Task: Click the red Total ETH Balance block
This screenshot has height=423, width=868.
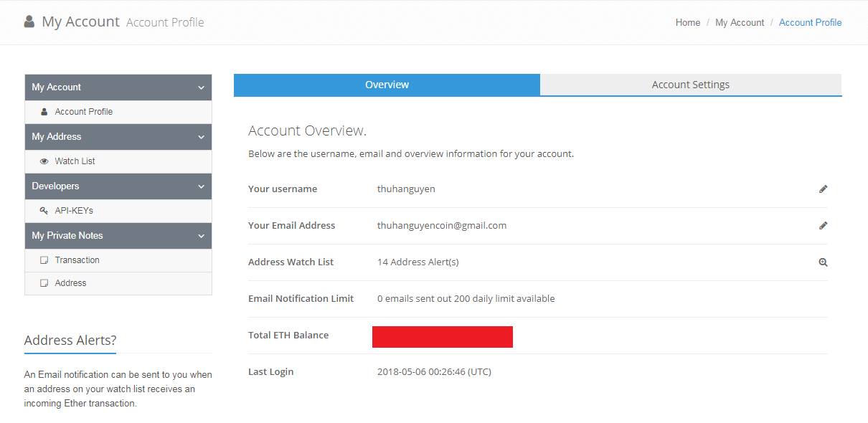Action: [442, 336]
